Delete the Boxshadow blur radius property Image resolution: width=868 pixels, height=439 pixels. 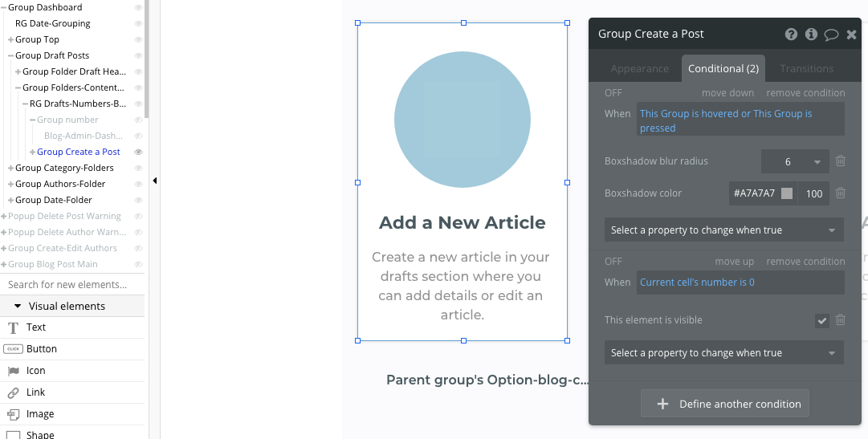pos(841,161)
